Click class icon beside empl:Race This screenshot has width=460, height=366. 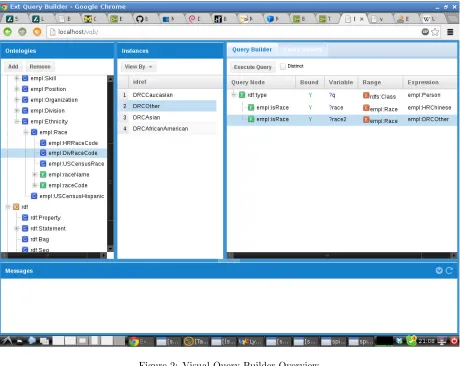click(x=34, y=132)
